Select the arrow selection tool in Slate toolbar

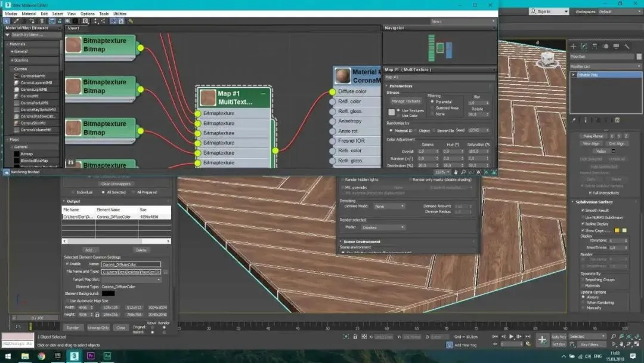(x=7, y=21)
